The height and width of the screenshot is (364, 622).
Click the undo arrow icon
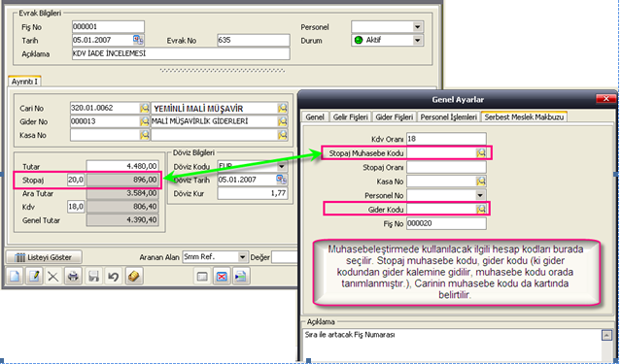coord(114,276)
